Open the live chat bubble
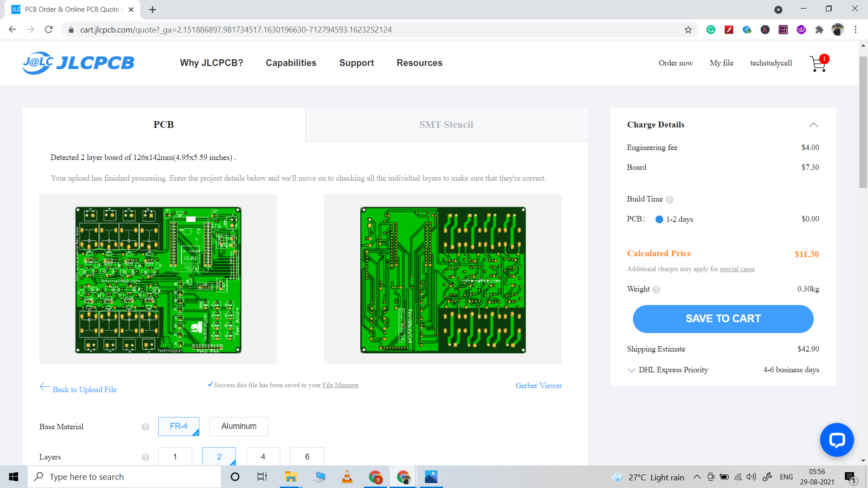Viewport: 868px width, 488px height. click(x=837, y=439)
